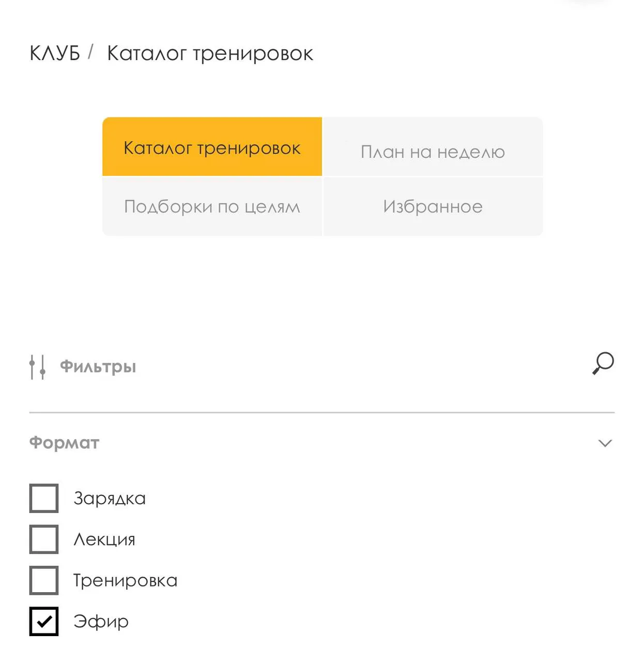Click the Лекция option label text
The height and width of the screenshot is (662, 644).
(x=104, y=539)
